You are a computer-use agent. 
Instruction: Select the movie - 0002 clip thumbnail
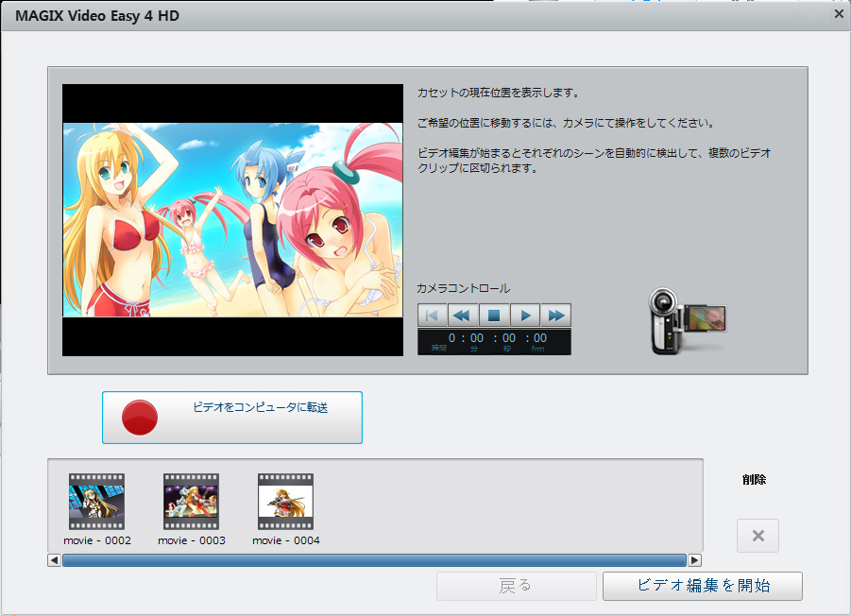(x=96, y=502)
